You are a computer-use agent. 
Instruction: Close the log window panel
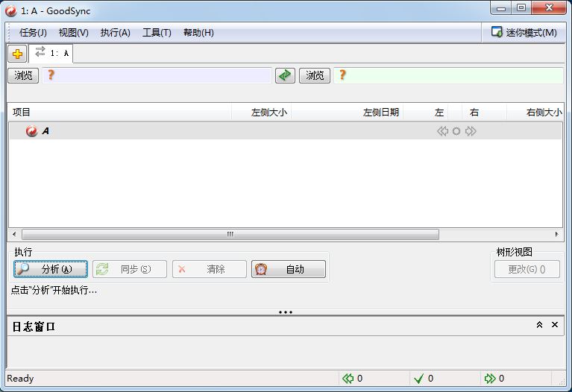tap(555, 324)
